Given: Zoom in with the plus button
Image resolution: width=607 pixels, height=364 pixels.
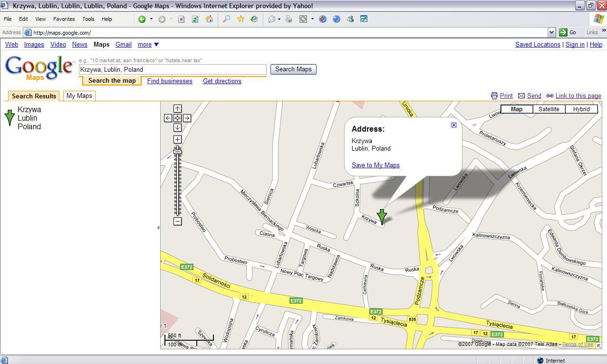Looking at the screenshot, I should click(177, 139).
